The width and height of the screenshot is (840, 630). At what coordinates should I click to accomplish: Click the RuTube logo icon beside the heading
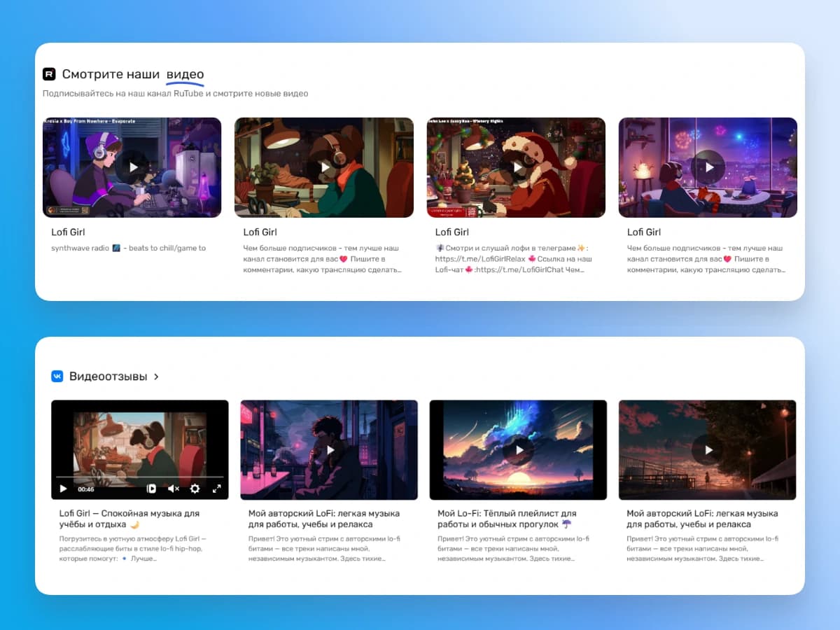pyautogui.click(x=49, y=74)
